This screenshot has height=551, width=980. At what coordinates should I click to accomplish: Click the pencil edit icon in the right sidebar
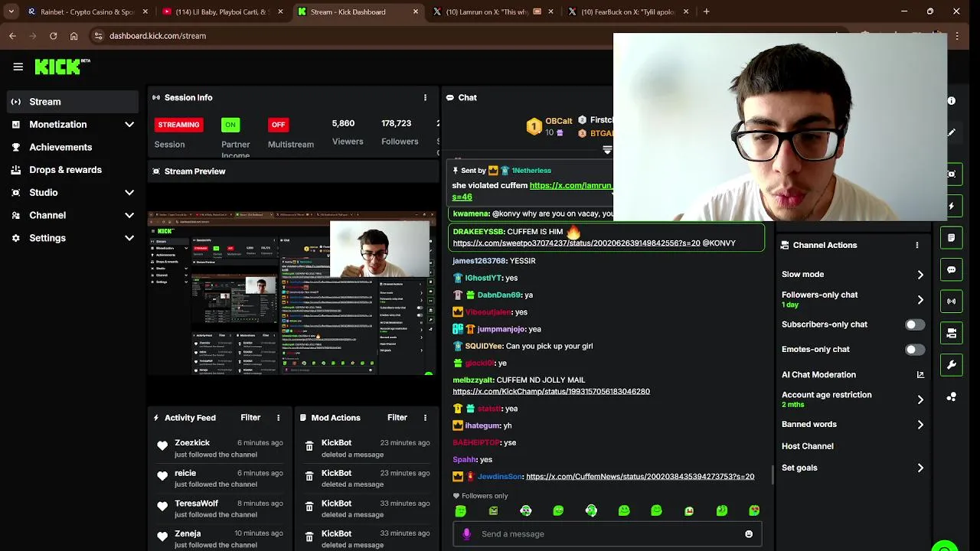coord(951,132)
